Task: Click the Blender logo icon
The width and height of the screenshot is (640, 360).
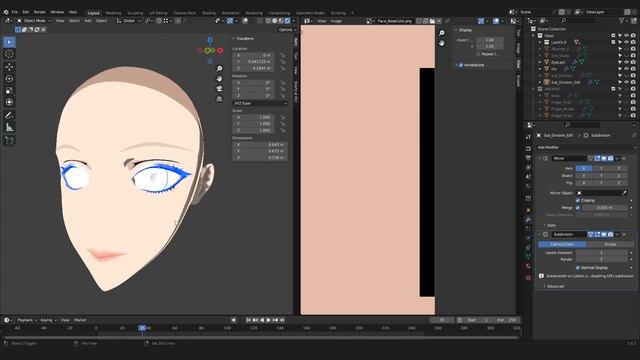Action: (6, 12)
